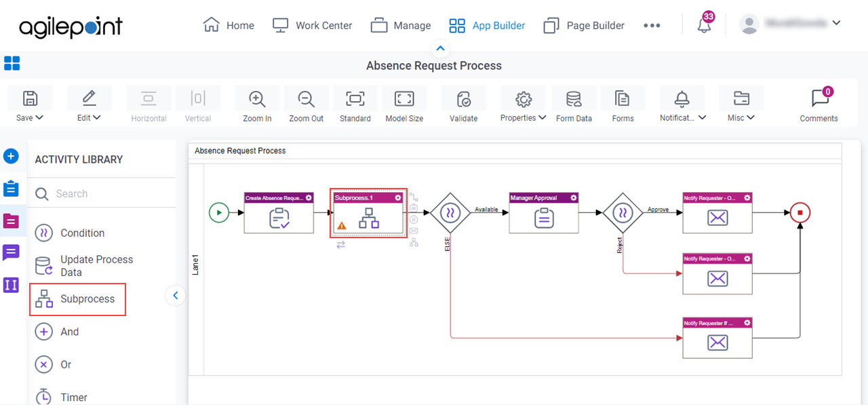Focus the Activity Library search field
Image resolution: width=868 pixels, height=405 pixels.
point(102,194)
